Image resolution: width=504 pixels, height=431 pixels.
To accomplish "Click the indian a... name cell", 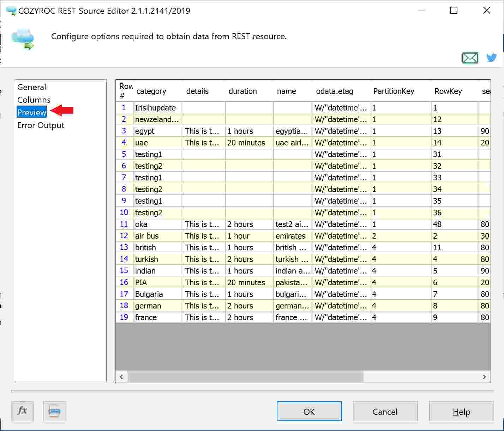I will click(293, 271).
